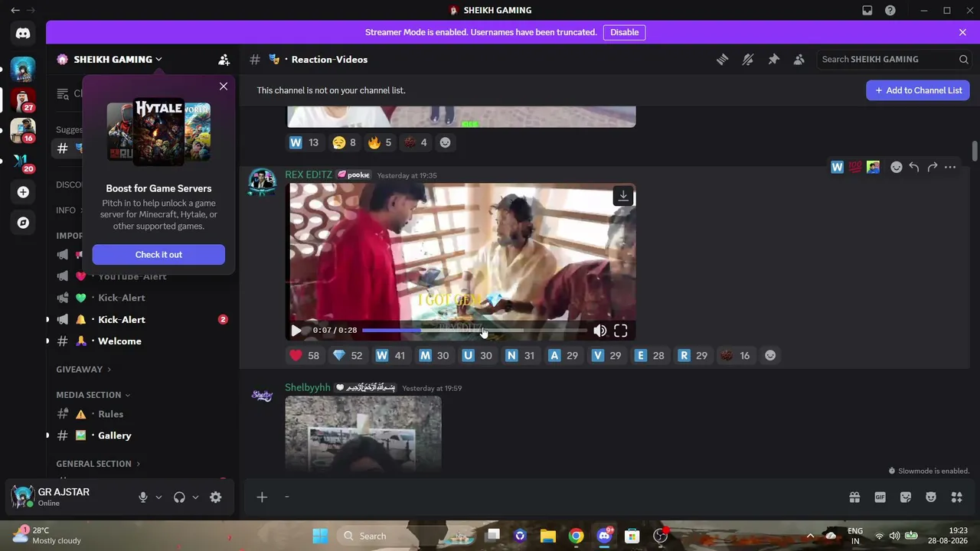
Task: Open the Gallery channel
Action: [142, 435]
